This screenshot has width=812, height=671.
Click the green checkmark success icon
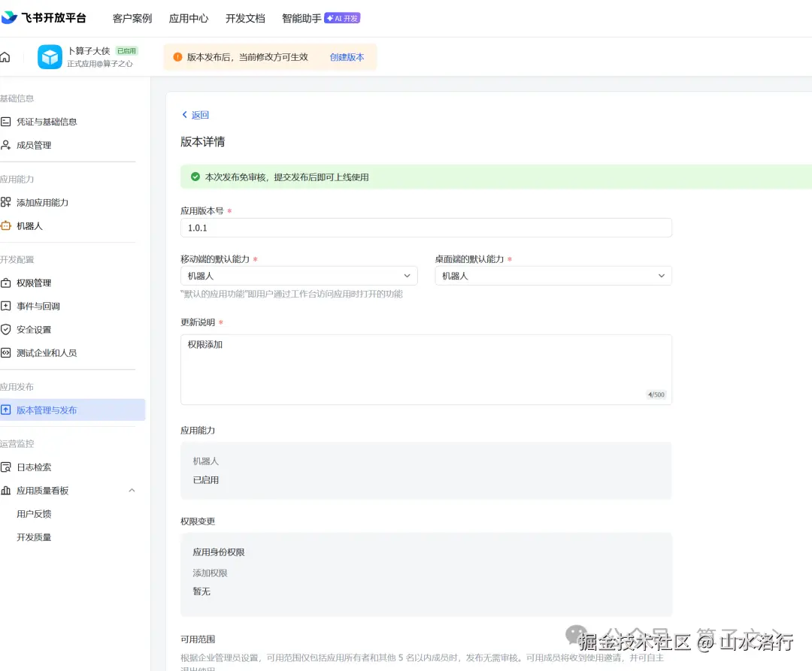coord(195,177)
